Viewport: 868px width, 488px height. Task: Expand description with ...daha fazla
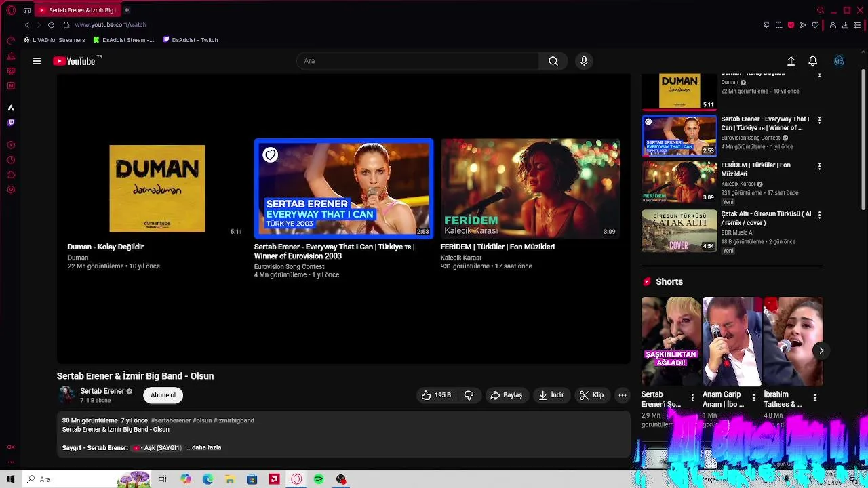pyautogui.click(x=204, y=448)
